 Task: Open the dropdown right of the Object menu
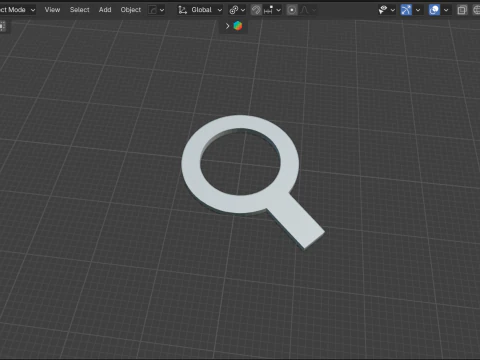pyautogui.click(x=156, y=10)
